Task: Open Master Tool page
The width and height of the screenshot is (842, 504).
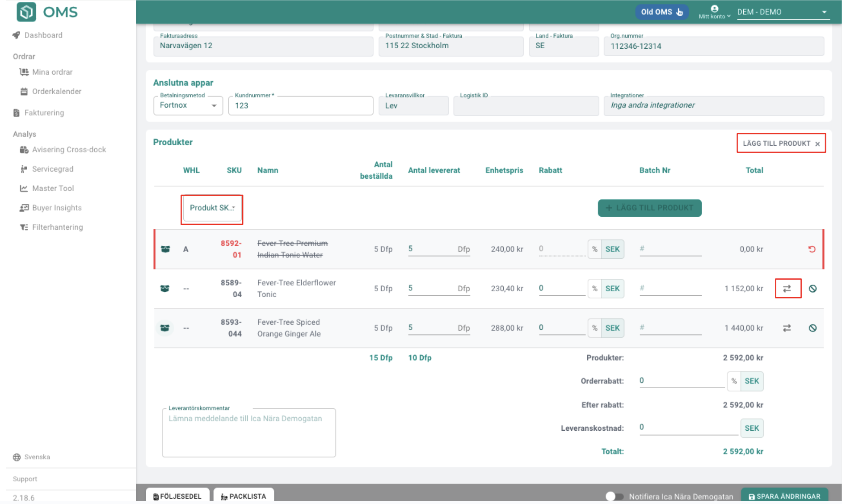Action: click(53, 189)
